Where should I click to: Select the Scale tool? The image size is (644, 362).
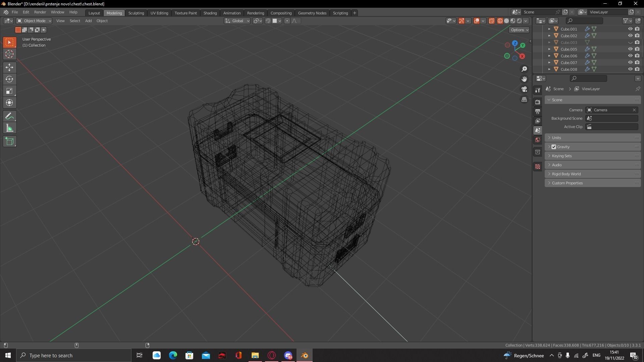pos(9,91)
